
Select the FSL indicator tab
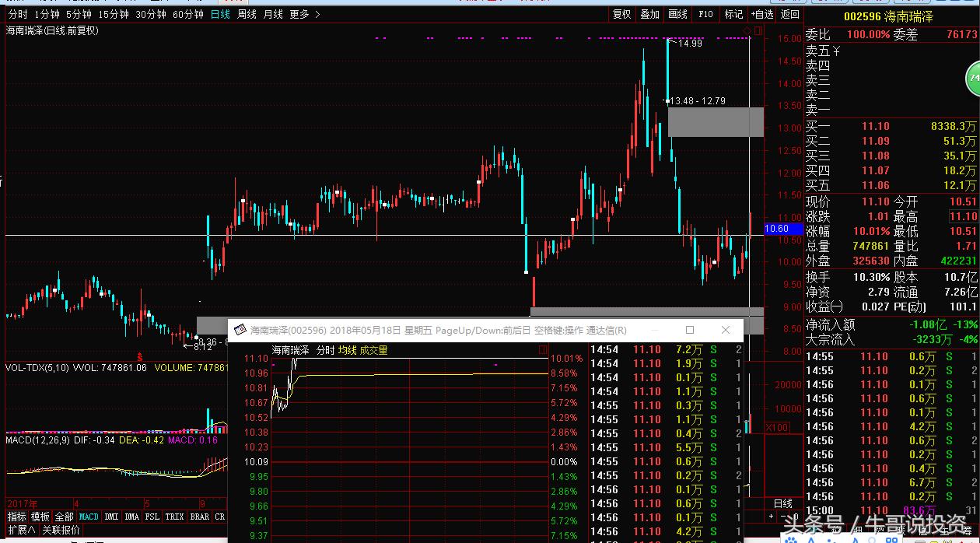pos(152,517)
